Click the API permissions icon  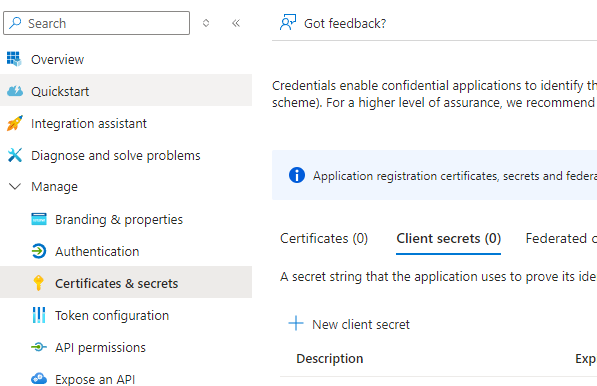click(x=39, y=347)
